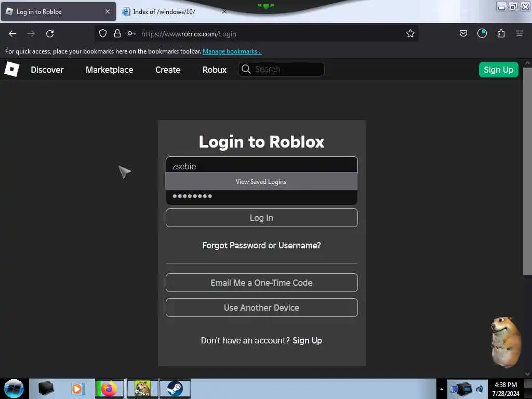Go back using the browser back arrow
Viewport: 532px width, 399px height.
tap(12, 34)
